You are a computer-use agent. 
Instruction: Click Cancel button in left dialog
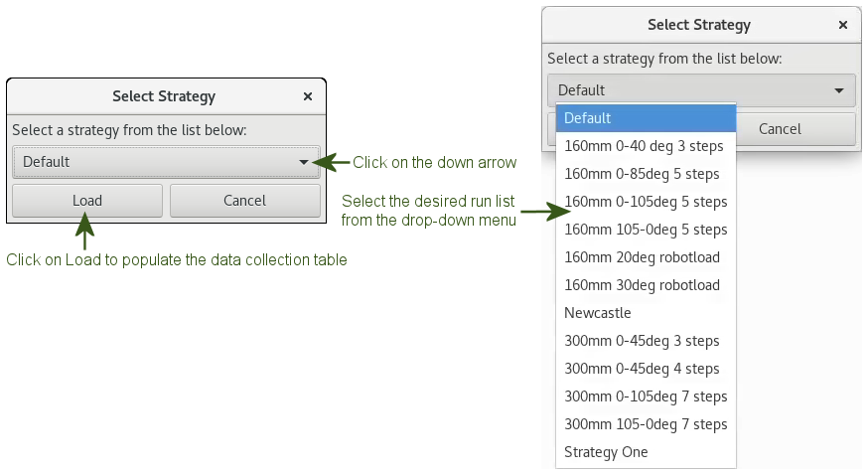click(244, 201)
